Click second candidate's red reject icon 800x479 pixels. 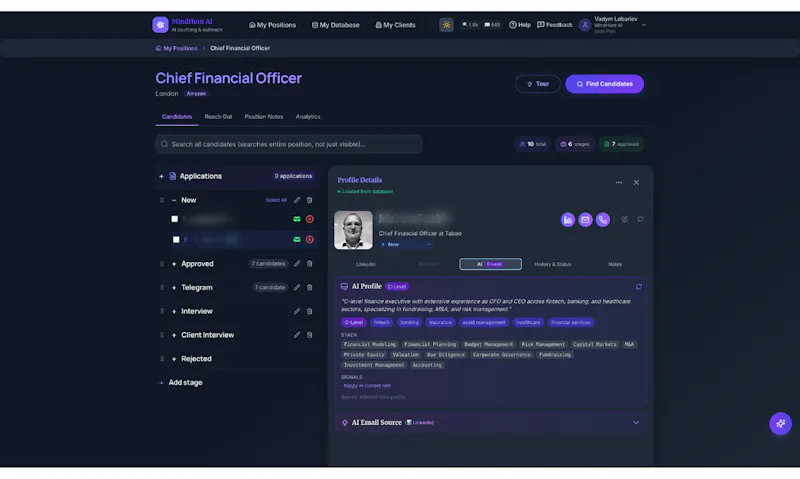[310, 239]
